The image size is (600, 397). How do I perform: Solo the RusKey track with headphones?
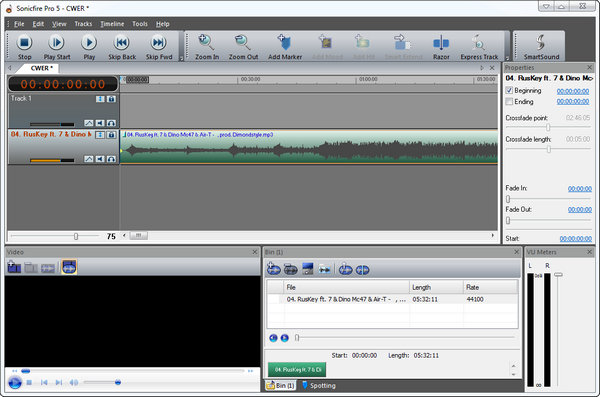pos(111,159)
